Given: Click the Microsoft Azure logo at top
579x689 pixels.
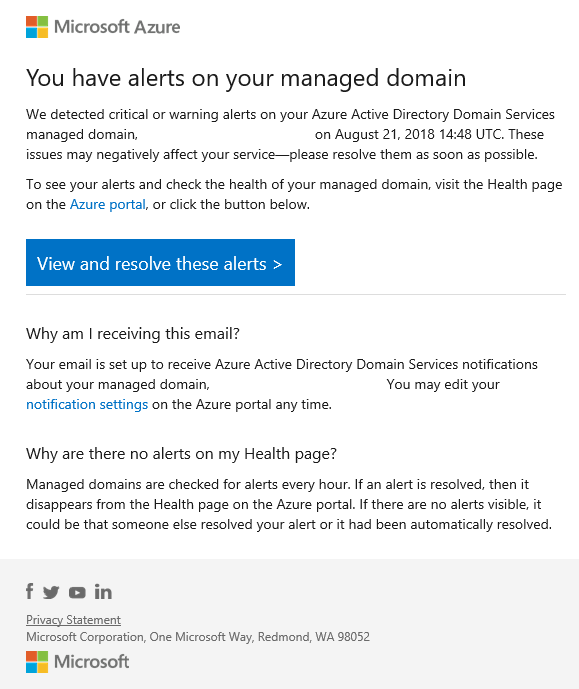Looking at the screenshot, I should pyautogui.click(x=103, y=27).
